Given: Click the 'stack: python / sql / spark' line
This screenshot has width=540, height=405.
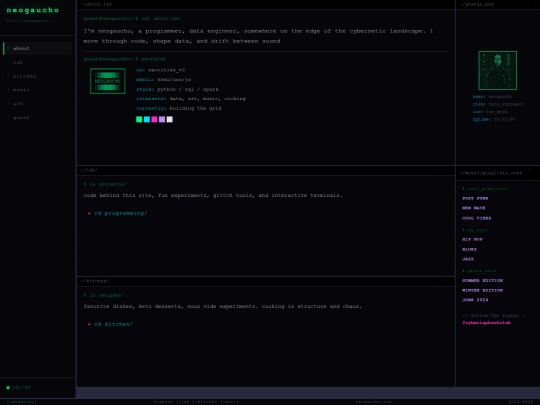Looking at the screenshot, I should (x=177, y=89).
